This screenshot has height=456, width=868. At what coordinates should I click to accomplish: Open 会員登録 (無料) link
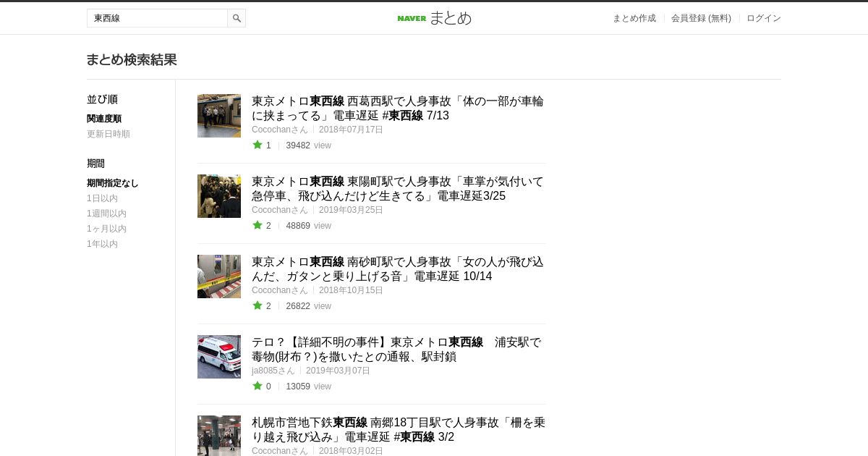coord(701,18)
